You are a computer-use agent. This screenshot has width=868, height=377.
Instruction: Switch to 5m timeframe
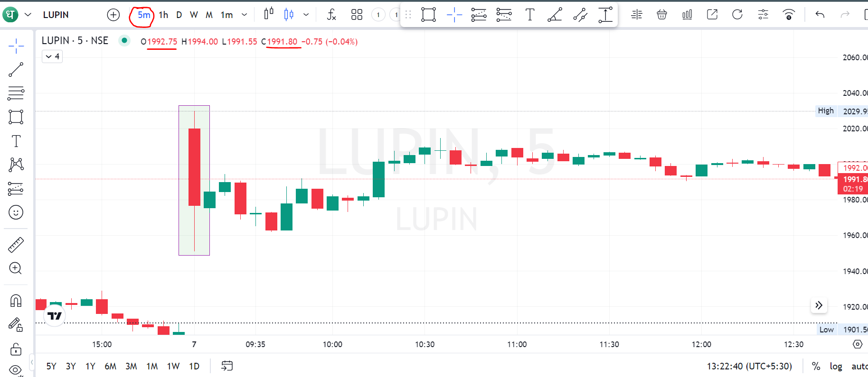point(144,15)
